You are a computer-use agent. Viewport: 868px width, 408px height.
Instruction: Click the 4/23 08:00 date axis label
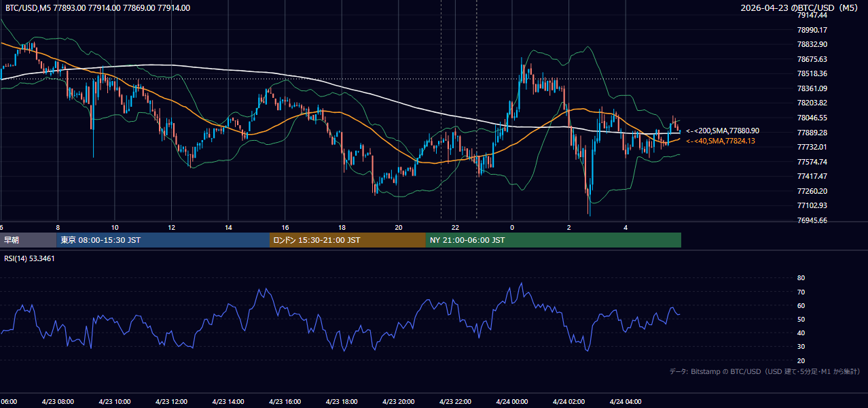[58, 401]
